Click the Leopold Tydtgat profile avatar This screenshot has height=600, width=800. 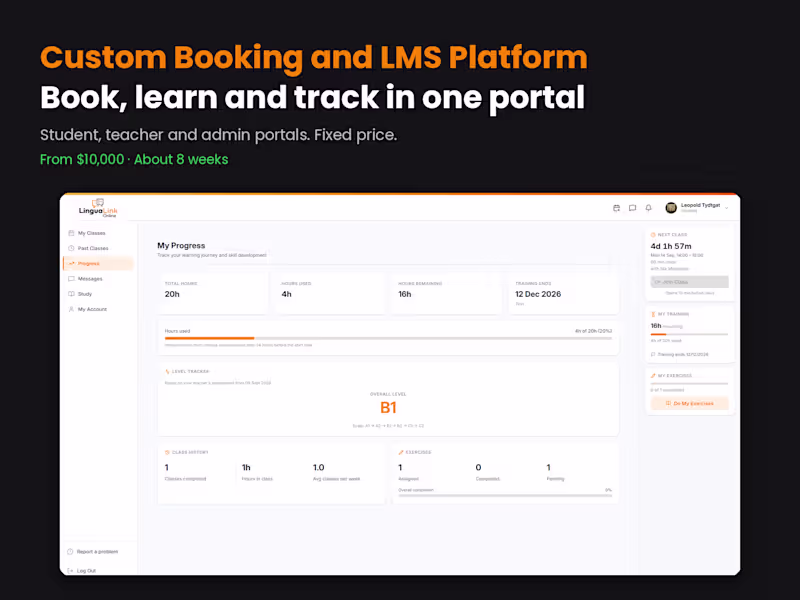(x=671, y=207)
